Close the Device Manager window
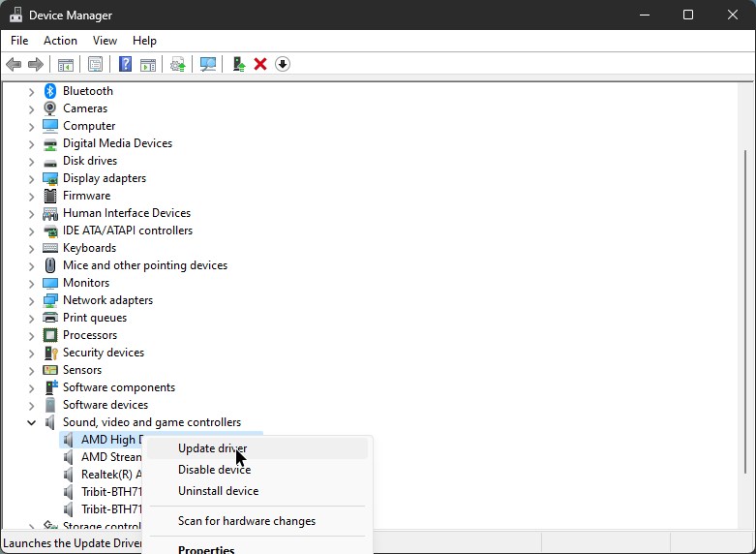Image resolution: width=756 pixels, height=554 pixels. (x=733, y=15)
